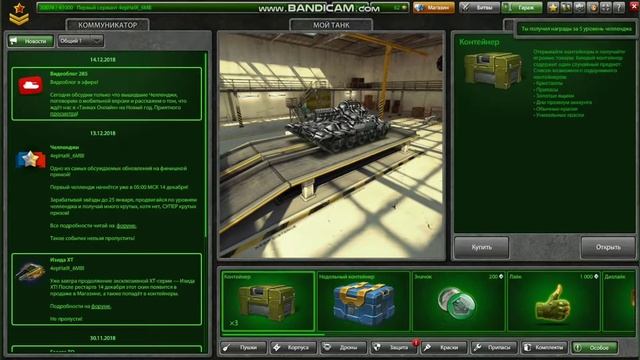Open the Общий chat channel dropdown

pyautogui.click(x=80, y=41)
